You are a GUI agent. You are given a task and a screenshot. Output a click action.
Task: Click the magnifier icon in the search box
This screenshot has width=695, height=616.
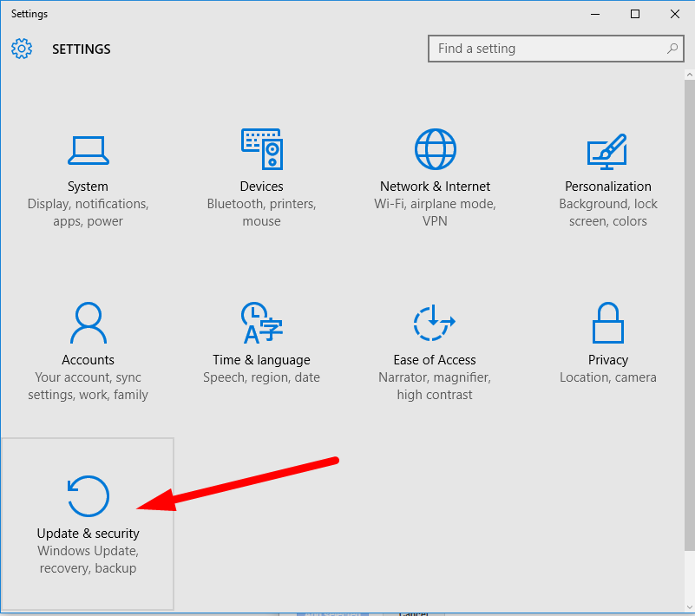[x=672, y=49]
